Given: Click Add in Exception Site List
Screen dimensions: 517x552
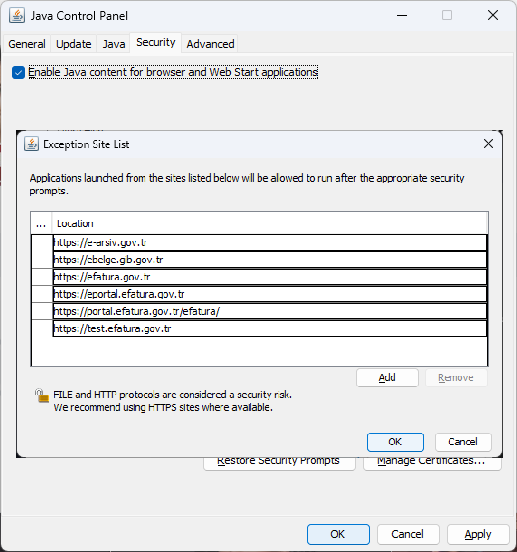Looking at the screenshot, I should pos(387,377).
